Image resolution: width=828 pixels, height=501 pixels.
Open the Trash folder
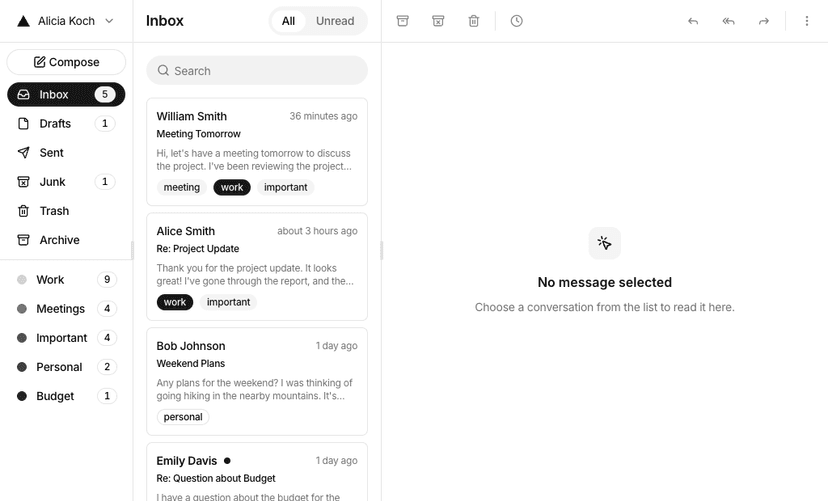click(66, 211)
